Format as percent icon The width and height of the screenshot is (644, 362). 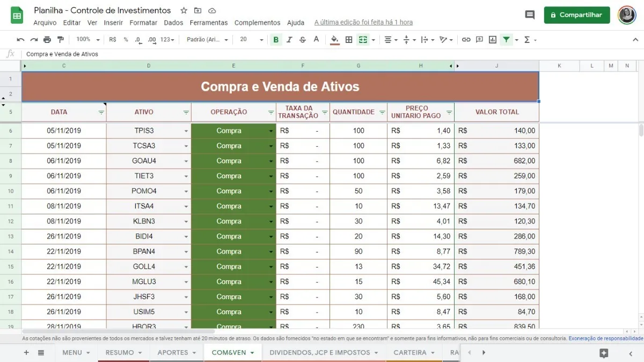click(126, 40)
